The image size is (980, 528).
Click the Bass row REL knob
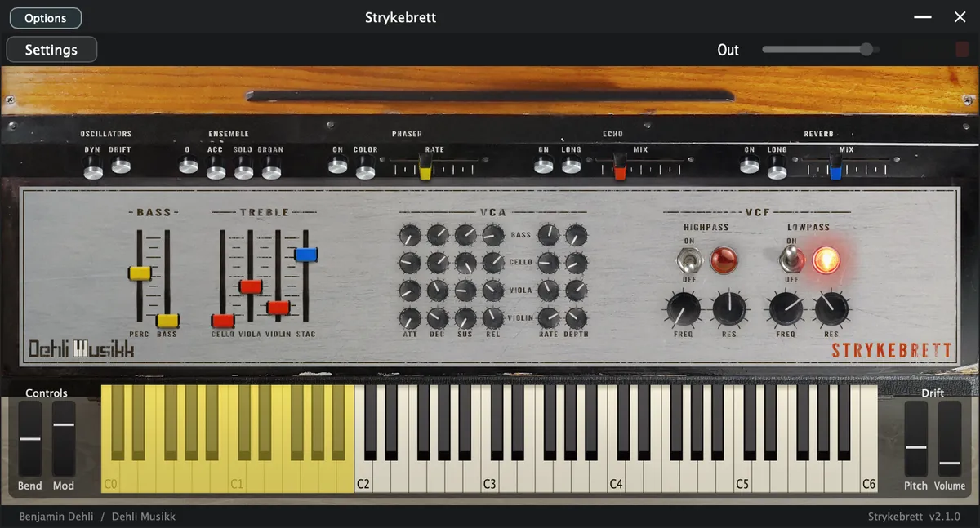493,236
